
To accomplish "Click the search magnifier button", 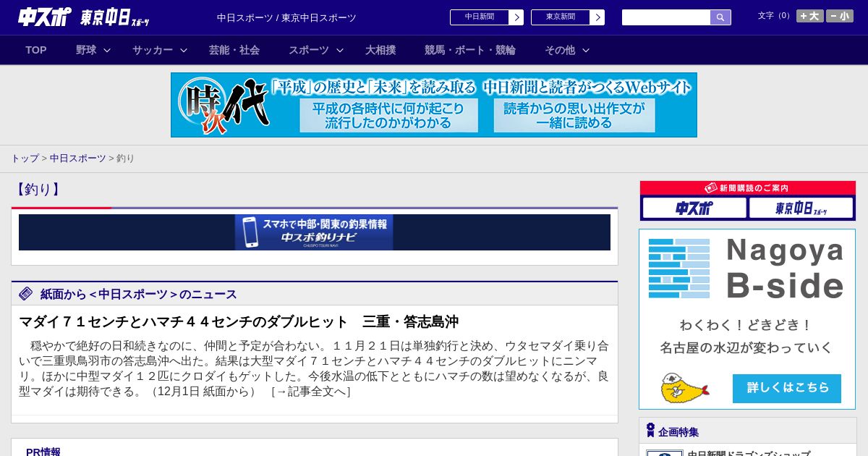I will [720, 17].
